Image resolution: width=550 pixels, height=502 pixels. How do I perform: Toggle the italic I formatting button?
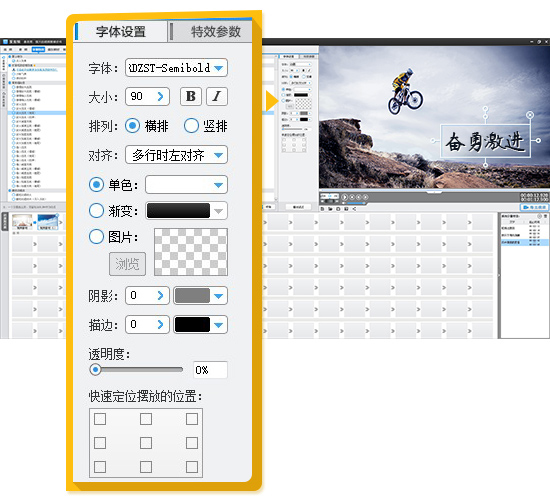click(x=217, y=96)
